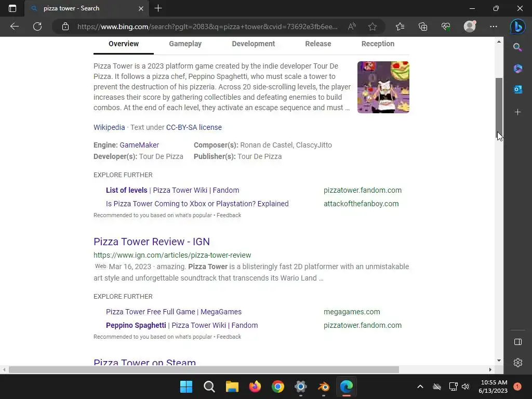Open Browser essentials heart icon
Image resolution: width=532 pixels, height=399 pixels.
click(446, 26)
